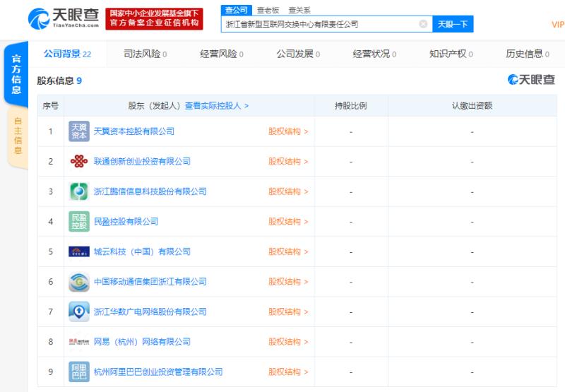
Task: Expand 股权结构 for 浙江鹏信信息科技
Action: [x=288, y=191]
